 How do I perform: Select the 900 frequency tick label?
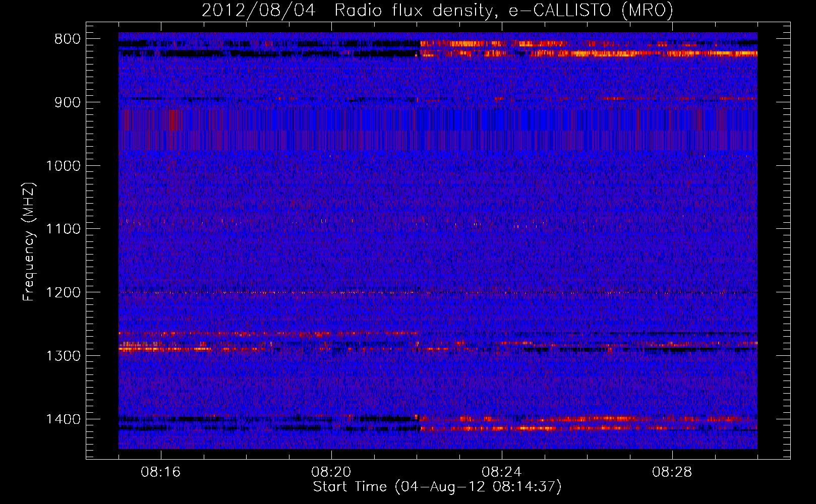(x=68, y=102)
